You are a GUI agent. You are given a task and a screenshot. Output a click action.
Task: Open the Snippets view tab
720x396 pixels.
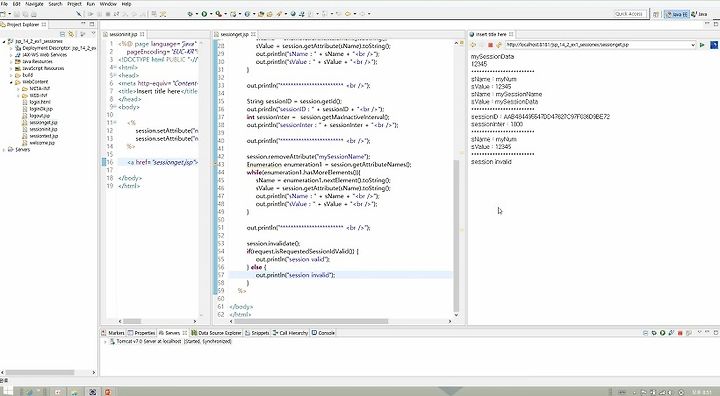[258, 333]
